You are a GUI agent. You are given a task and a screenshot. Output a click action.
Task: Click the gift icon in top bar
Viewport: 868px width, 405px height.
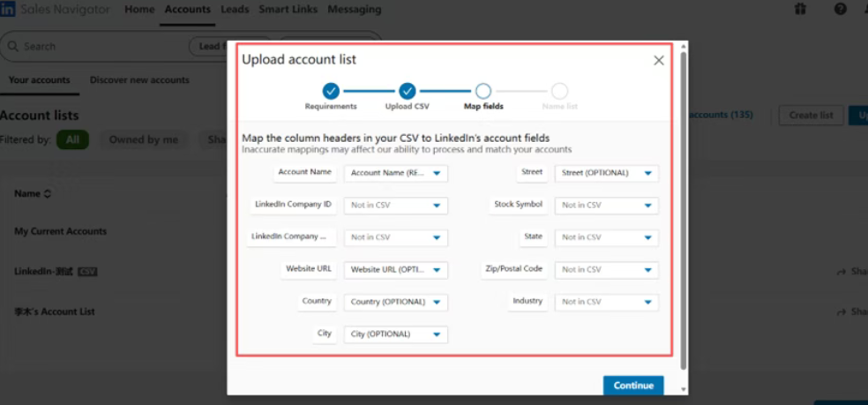click(799, 9)
